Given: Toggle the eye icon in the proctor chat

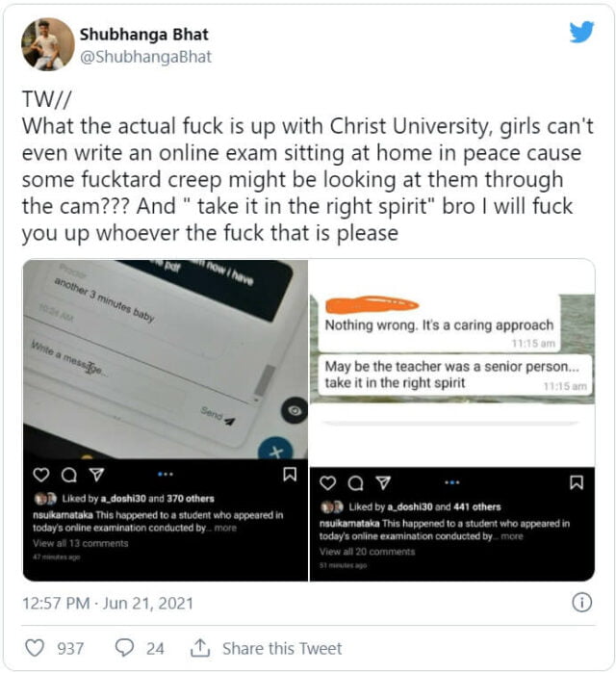Looking at the screenshot, I should (x=295, y=411).
